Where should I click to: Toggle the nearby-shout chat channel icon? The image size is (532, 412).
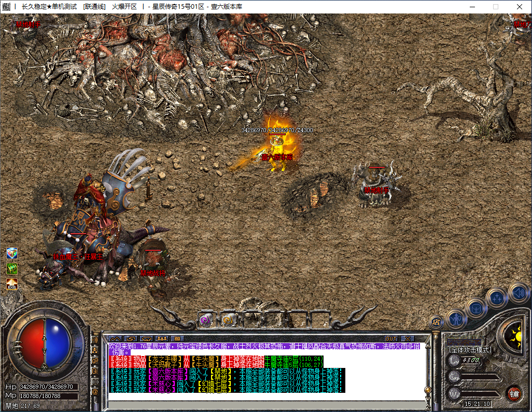click(x=95, y=340)
